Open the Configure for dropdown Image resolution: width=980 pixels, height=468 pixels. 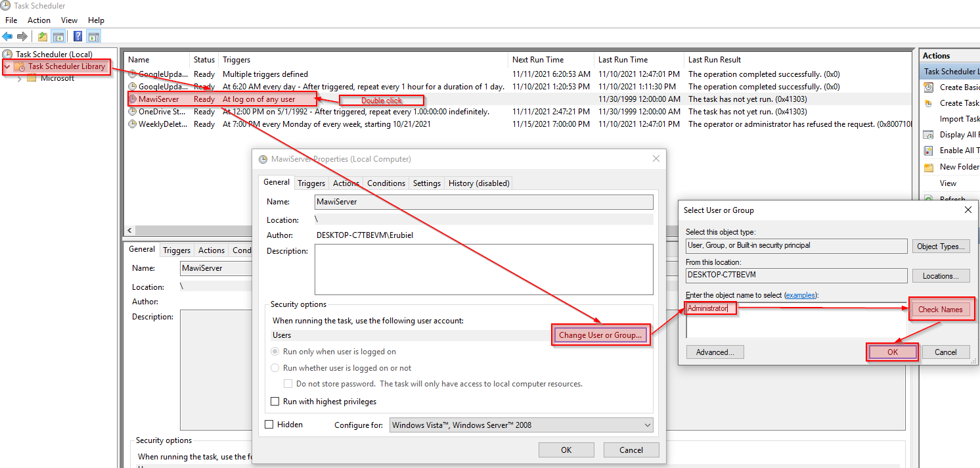click(x=522, y=425)
